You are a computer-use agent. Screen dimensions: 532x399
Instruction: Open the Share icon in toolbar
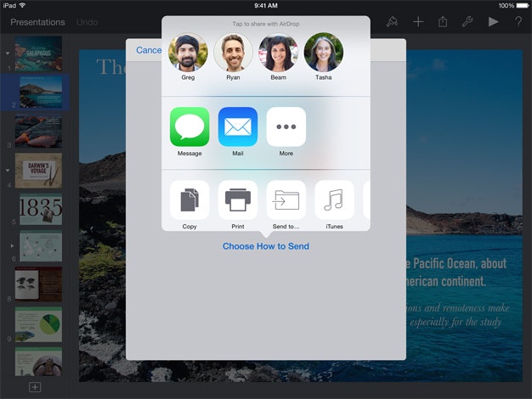coord(443,22)
